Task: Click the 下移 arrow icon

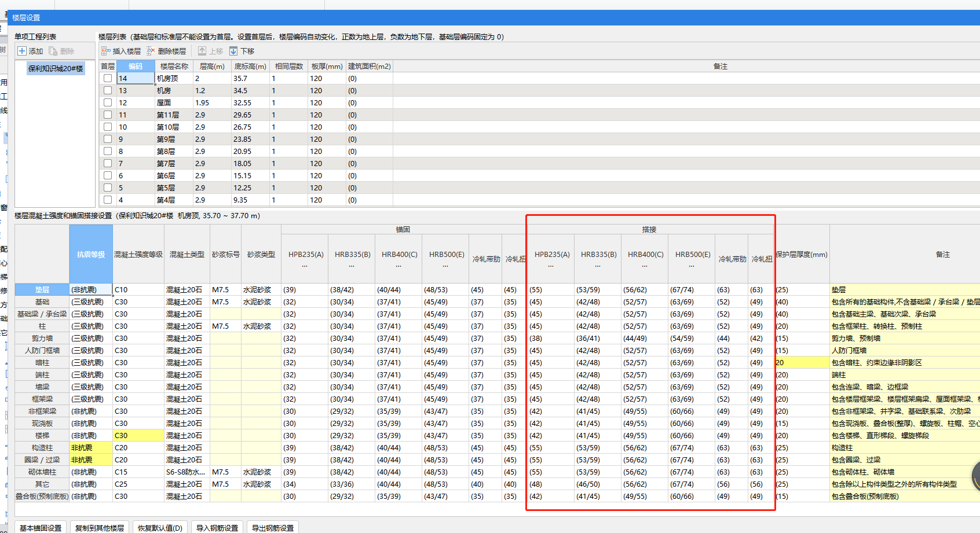Action: (x=233, y=51)
